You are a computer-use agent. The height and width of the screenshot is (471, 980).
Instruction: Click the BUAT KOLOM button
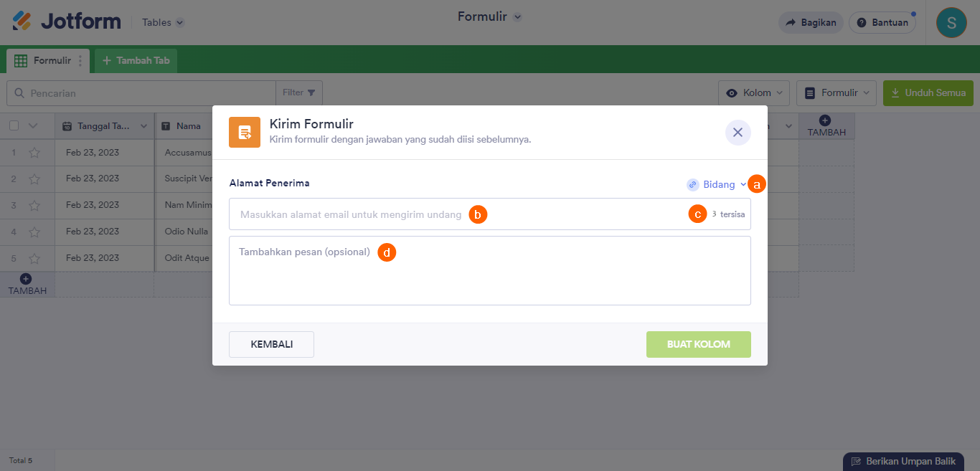pyautogui.click(x=698, y=344)
